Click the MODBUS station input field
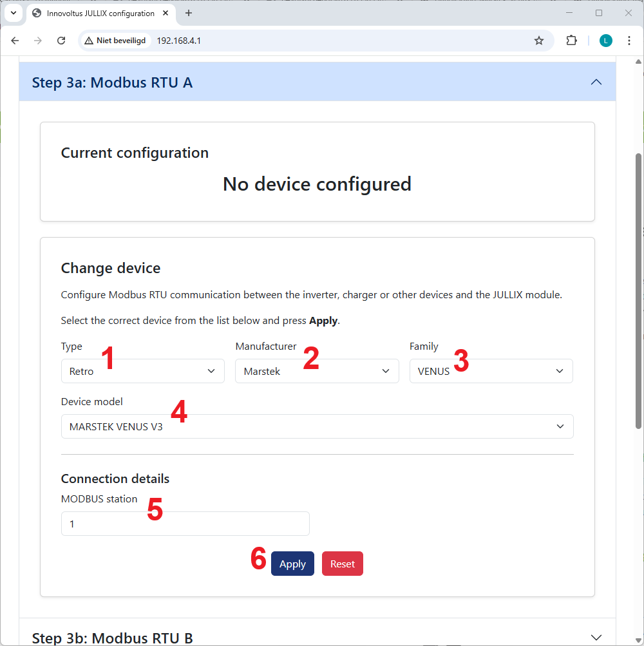 (185, 524)
